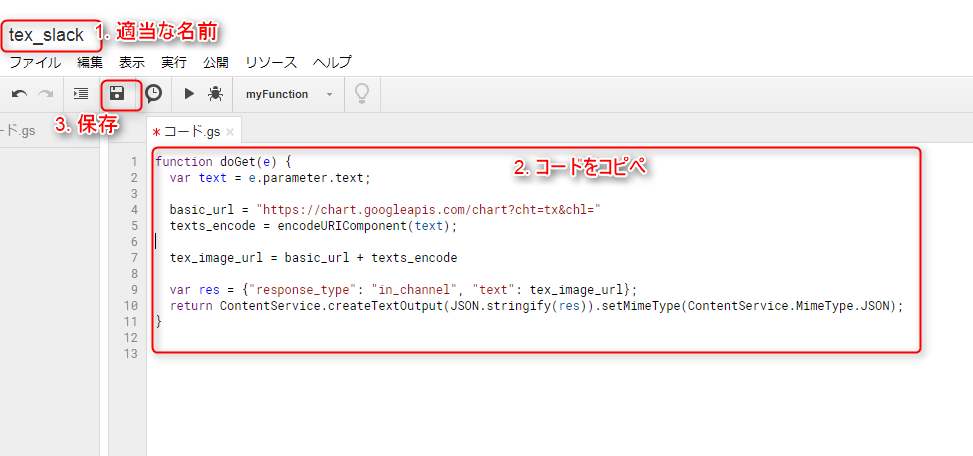Click the 'var res' line
The image size is (973, 456).
coord(403,290)
